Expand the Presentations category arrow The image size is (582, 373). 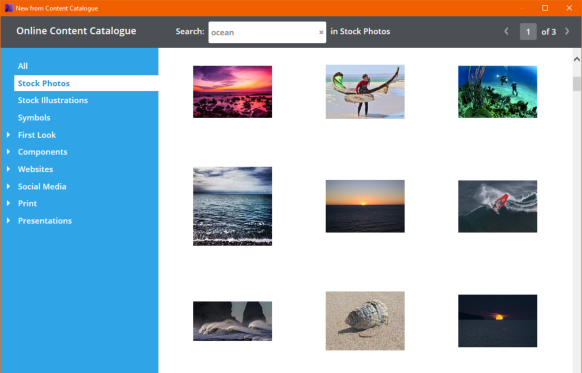pos(9,220)
